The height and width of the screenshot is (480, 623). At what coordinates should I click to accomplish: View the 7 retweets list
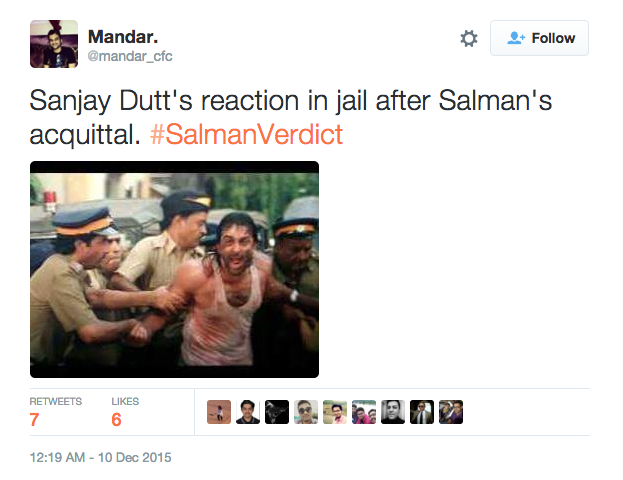tap(56, 412)
